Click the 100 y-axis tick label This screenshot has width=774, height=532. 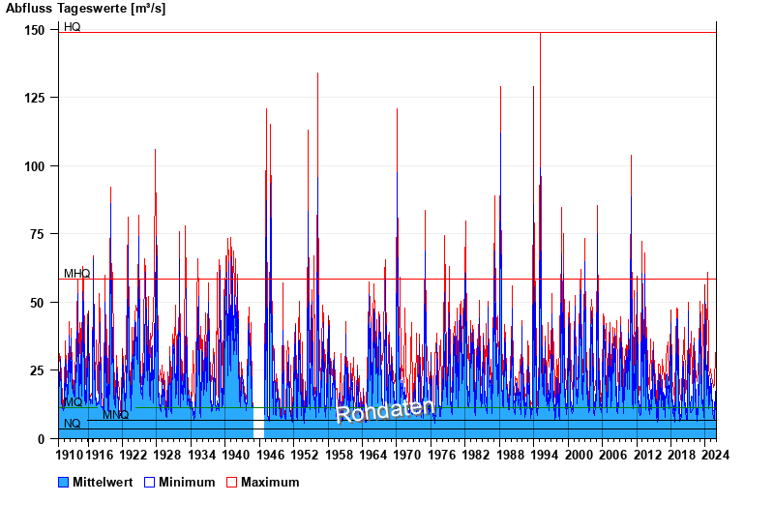coord(35,166)
